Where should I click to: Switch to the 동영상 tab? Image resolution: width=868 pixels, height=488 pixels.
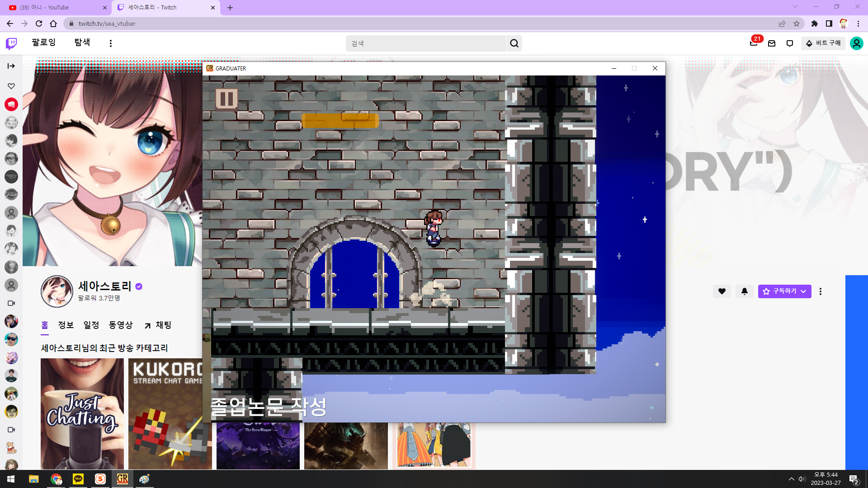click(x=121, y=325)
